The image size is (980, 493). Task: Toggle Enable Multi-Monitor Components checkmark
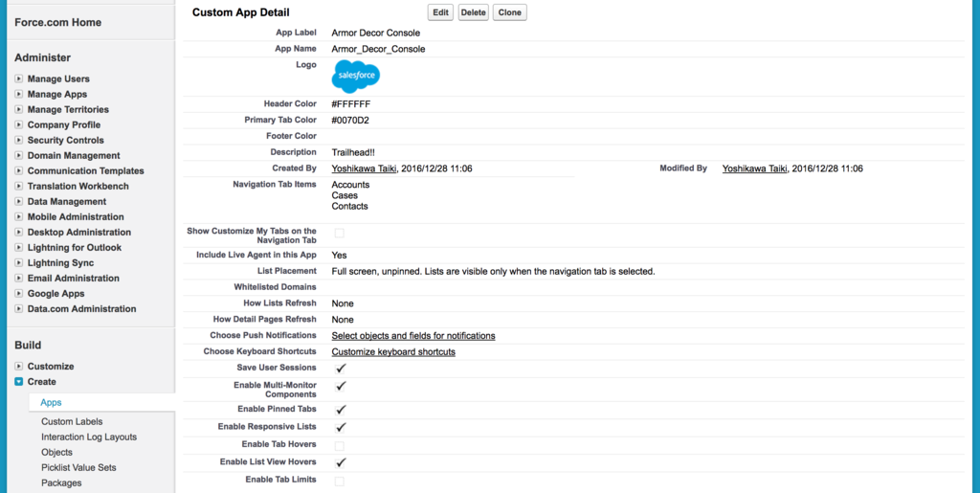(x=341, y=386)
